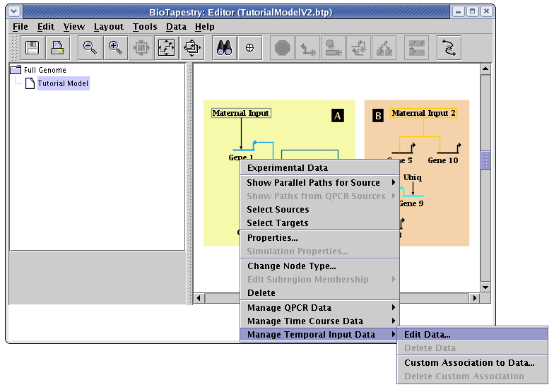Click the Maternal Input 2 node
This screenshot has height=392, width=554.
coord(423,113)
